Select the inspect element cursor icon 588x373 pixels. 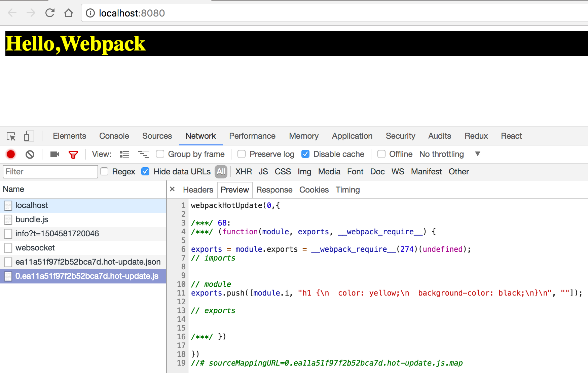[x=11, y=136]
